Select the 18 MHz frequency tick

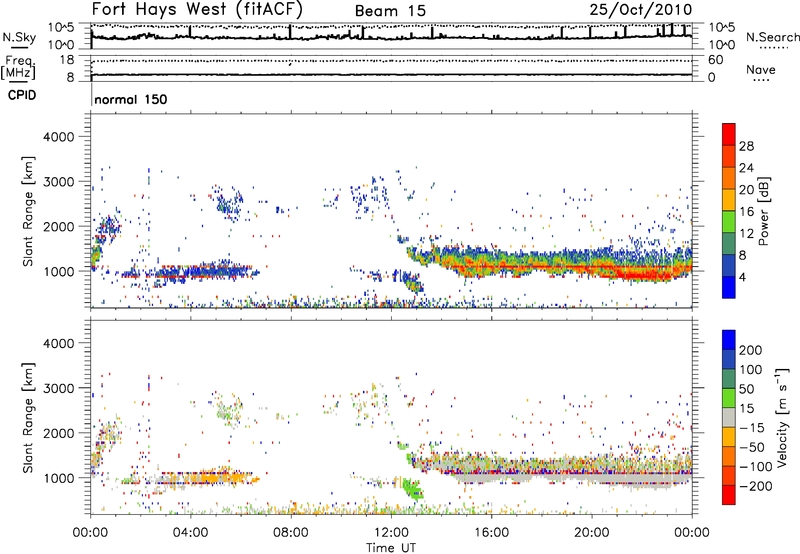(x=66, y=60)
